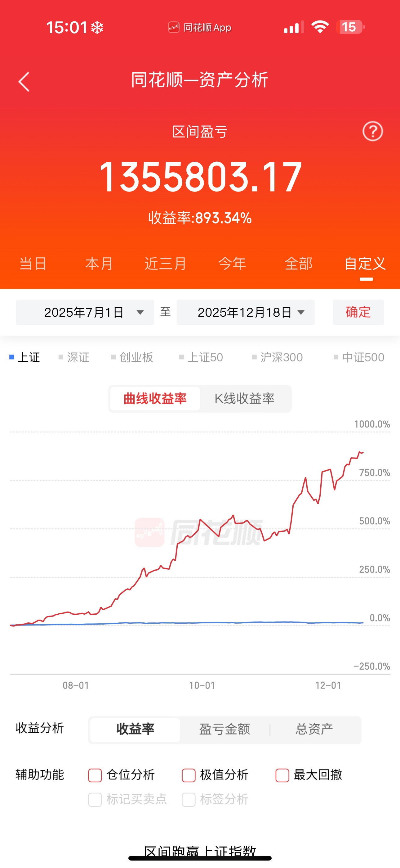400x868 pixels.
Task: Tap the 750.0% axis label
Action: 375,473
